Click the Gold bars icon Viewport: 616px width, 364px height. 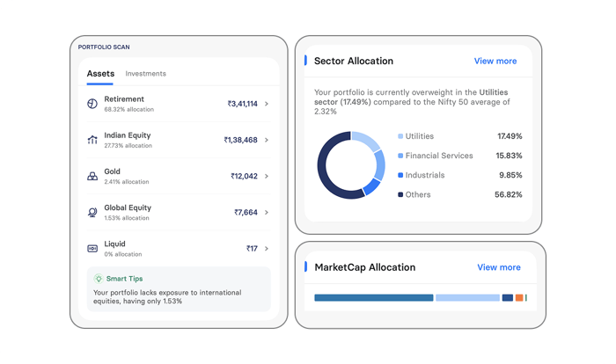(92, 176)
